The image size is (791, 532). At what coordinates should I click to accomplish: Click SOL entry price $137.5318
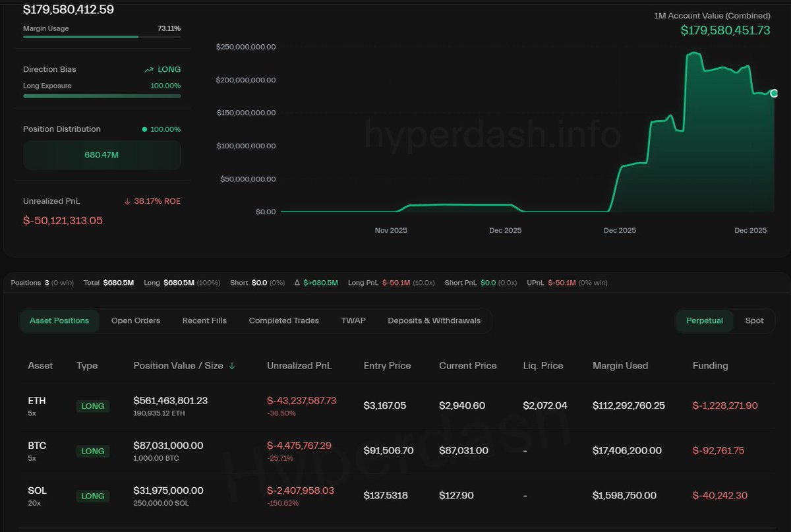pos(386,496)
